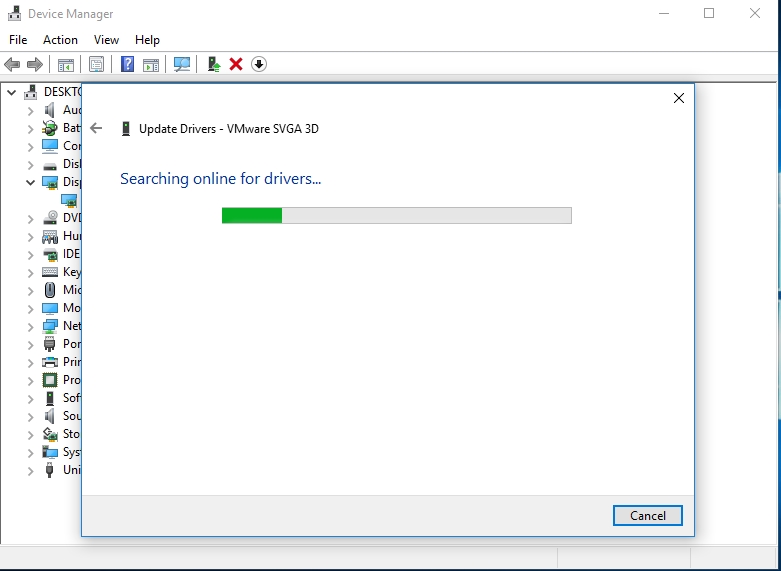This screenshot has height=571, width=781.
Task: Click the Update device driver toolbar icon
Action: [214, 64]
